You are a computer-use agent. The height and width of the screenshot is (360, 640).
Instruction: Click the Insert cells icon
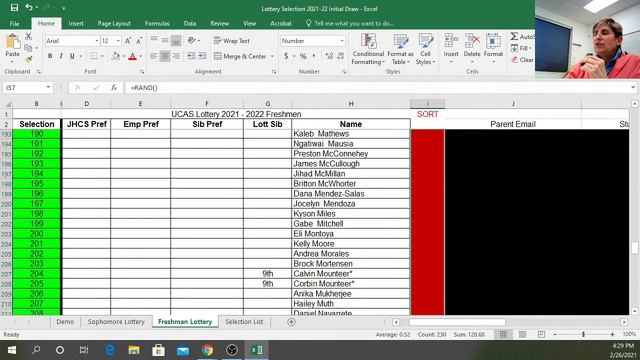pos(451,41)
